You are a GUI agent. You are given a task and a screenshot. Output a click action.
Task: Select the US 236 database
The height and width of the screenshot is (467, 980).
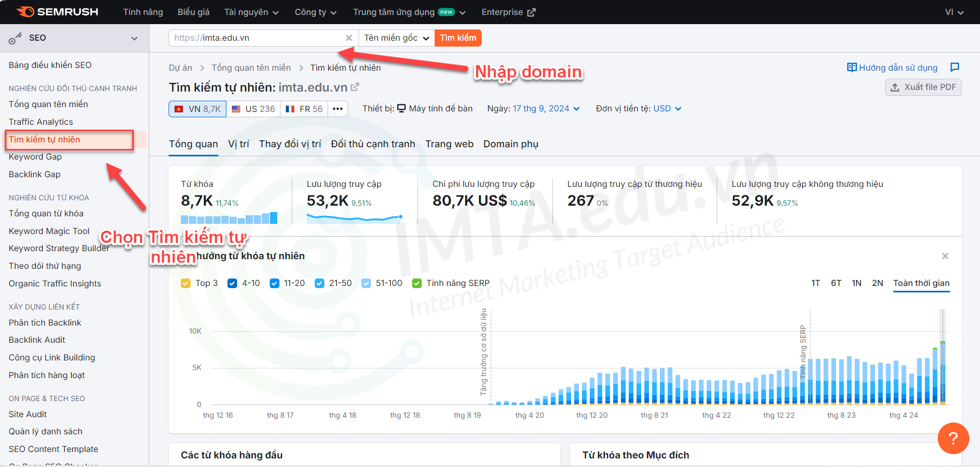click(253, 109)
